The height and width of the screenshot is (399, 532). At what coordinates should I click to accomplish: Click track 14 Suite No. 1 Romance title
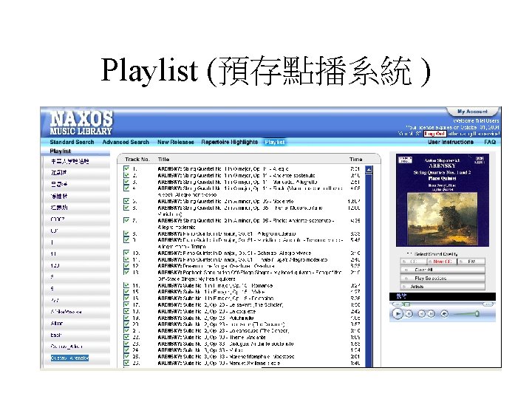pos(215,285)
